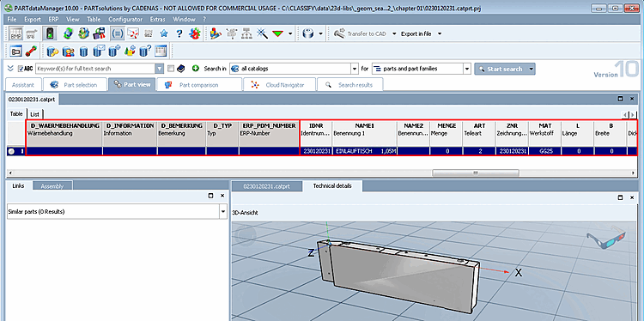Click the Transfer to CAD button

pyautogui.click(x=360, y=34)
